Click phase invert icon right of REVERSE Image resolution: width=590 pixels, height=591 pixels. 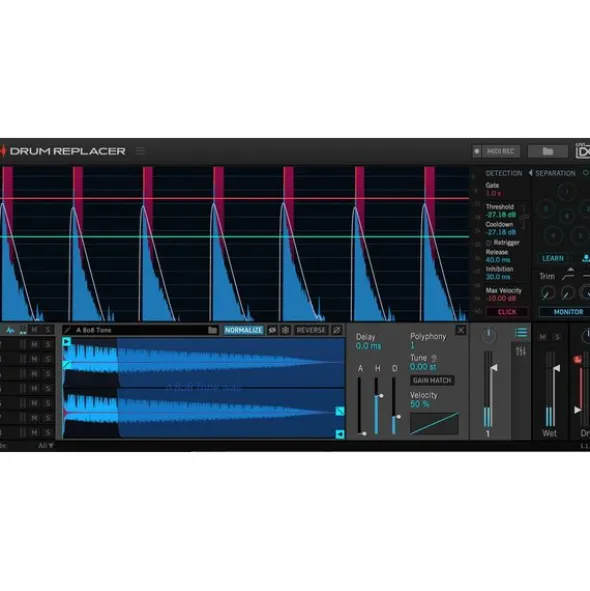pos(337,330)
